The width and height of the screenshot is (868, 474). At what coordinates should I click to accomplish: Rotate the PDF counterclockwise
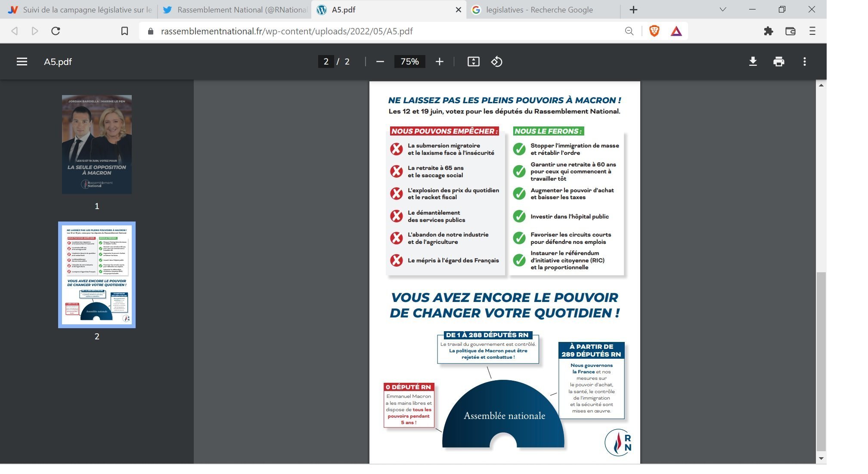(x=496, y=62)
